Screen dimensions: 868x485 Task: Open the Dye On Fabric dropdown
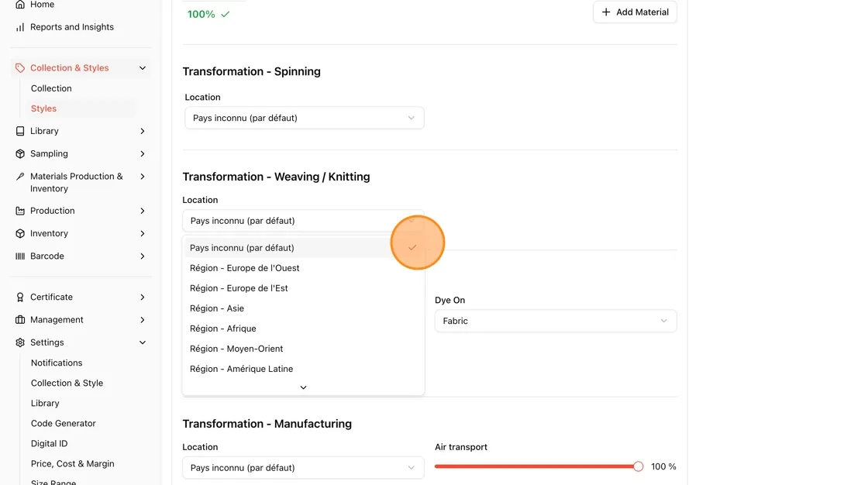coord(555,321)
